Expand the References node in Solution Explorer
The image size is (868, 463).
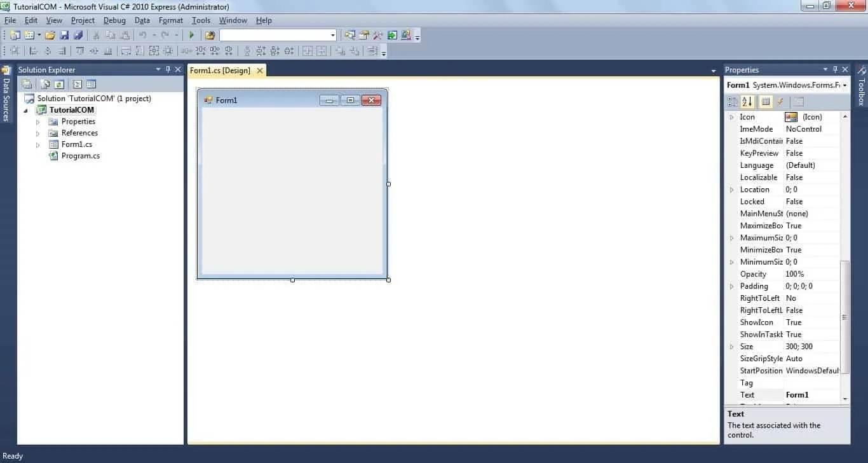tap(38, 134)
